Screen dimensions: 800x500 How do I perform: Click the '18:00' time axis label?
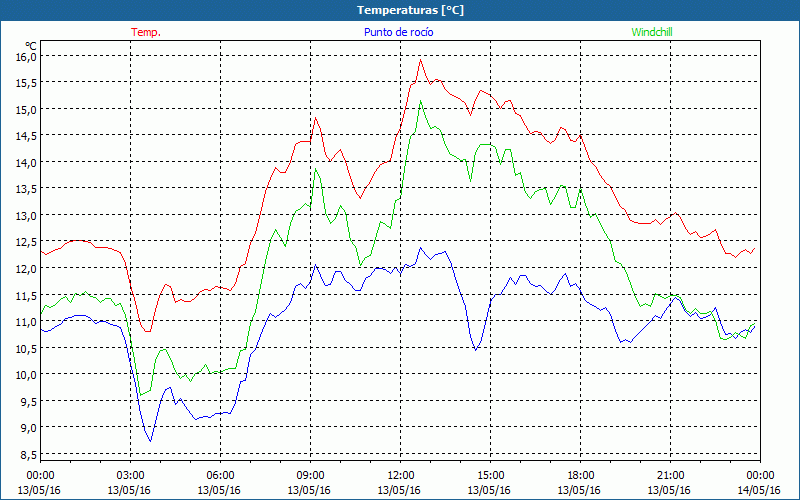[581, 476]
